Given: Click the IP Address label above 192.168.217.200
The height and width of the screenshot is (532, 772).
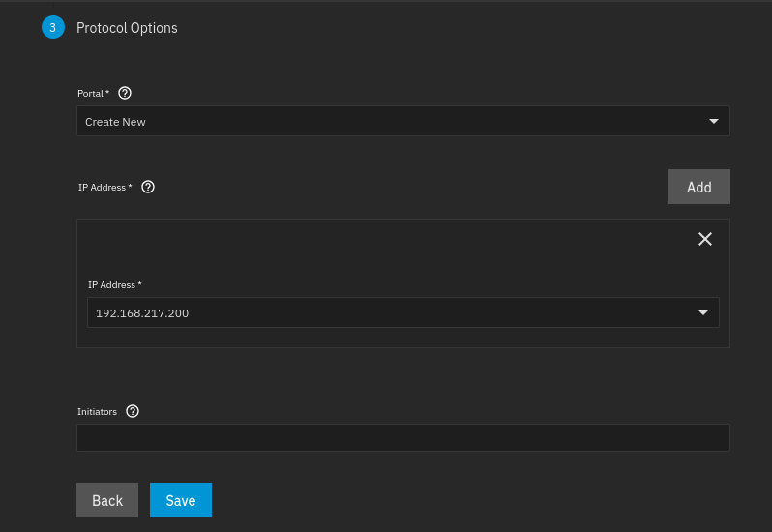Looking at the screenshot, I should pyautogui.click(x=112, y=285).
